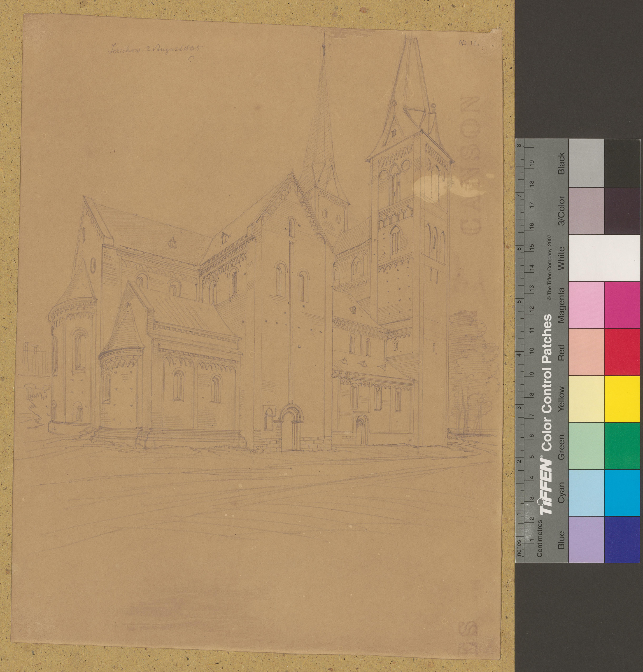This screenshot has height=672, width=643.
Task: Click the '3/Color' label on the card
Action: (x=561, y=210)
